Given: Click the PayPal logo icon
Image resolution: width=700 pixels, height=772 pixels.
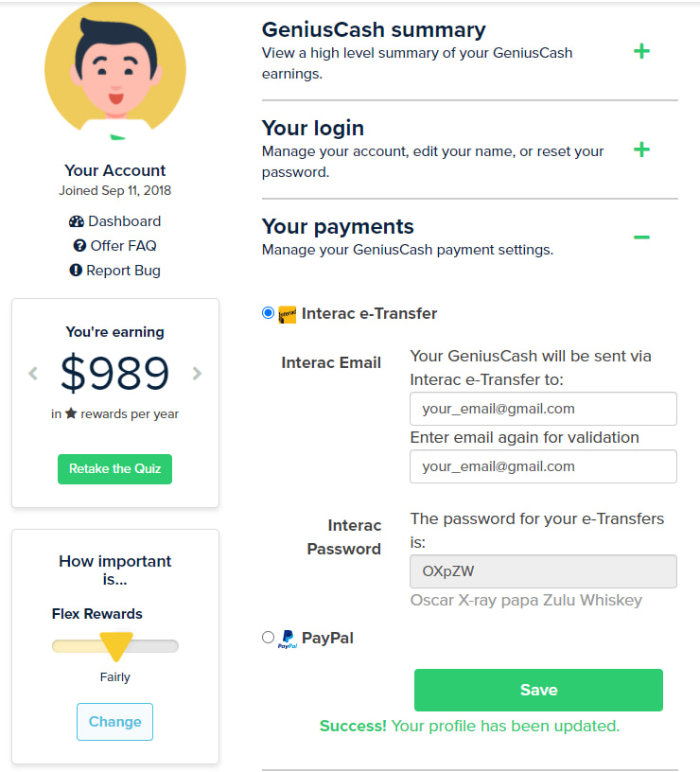Looking at the screenshot, I should coord(288,639).
